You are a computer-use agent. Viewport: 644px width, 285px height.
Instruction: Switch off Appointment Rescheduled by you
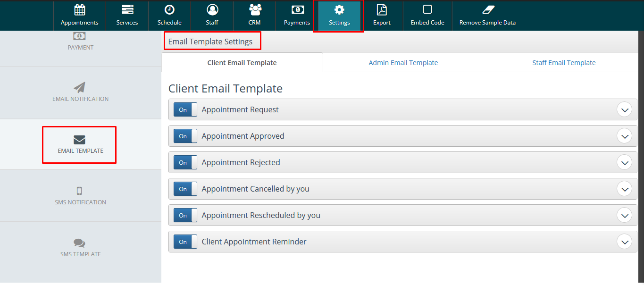pos(185,215)
